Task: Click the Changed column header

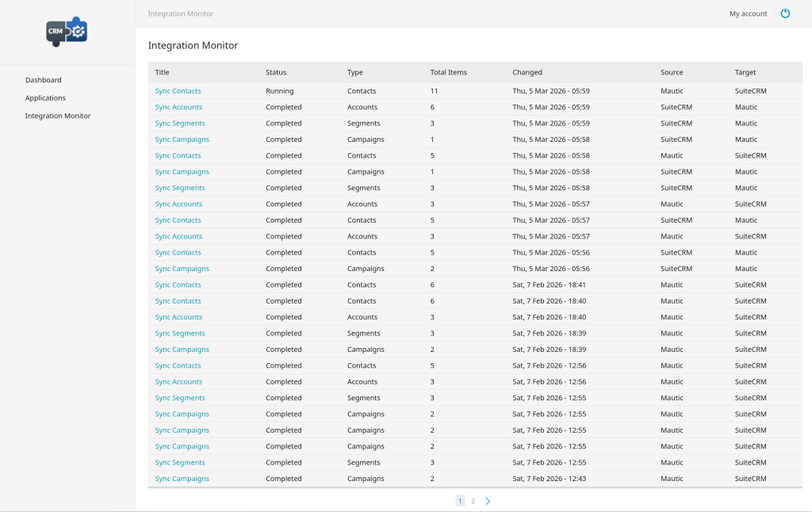Action: pos(527,72)
